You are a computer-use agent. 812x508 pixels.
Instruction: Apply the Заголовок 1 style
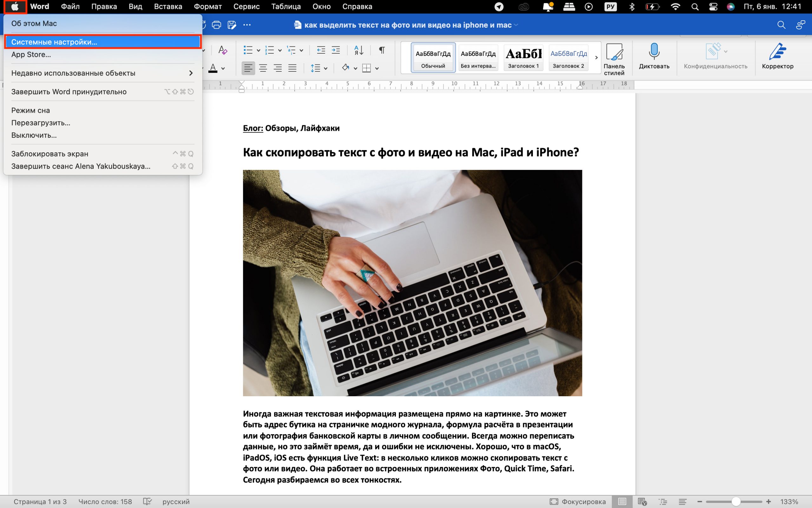tap(523, 57)
